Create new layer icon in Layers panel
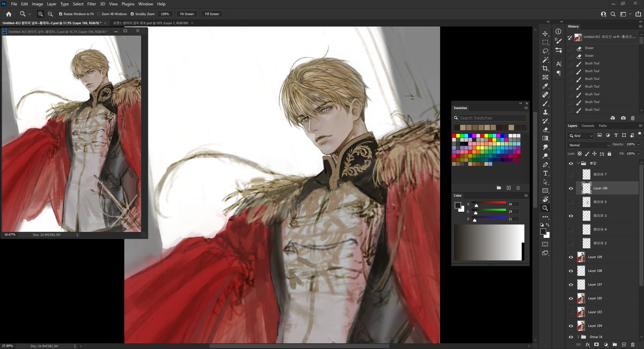 pyautogui.click(x=624, y=344)
